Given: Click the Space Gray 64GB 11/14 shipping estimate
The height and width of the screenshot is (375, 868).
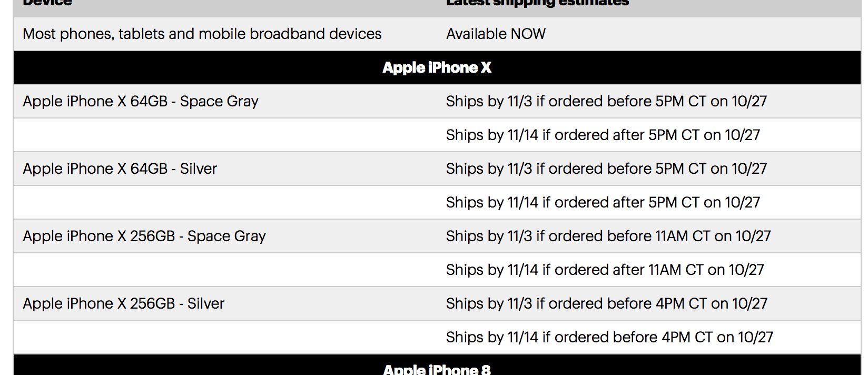Looking at the screenshot, I should [603, 135].
